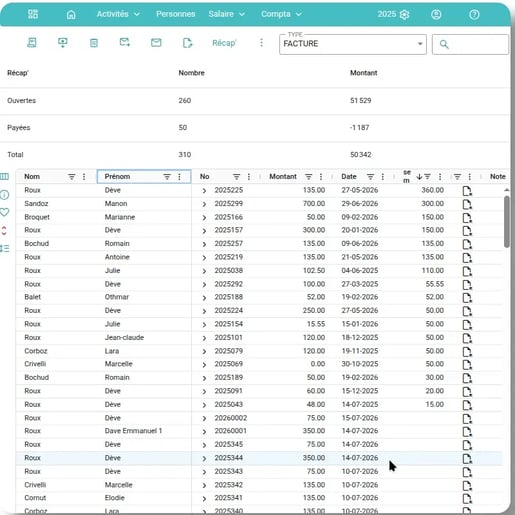Click the Personnes link in top bar
The image size is (515, 515).
tap(176, 14)
